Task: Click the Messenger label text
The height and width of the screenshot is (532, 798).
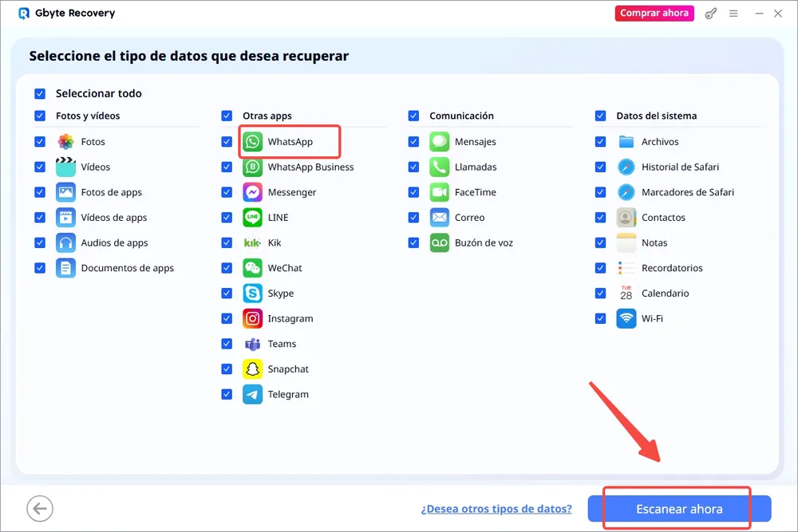Action: pos(291,192)
